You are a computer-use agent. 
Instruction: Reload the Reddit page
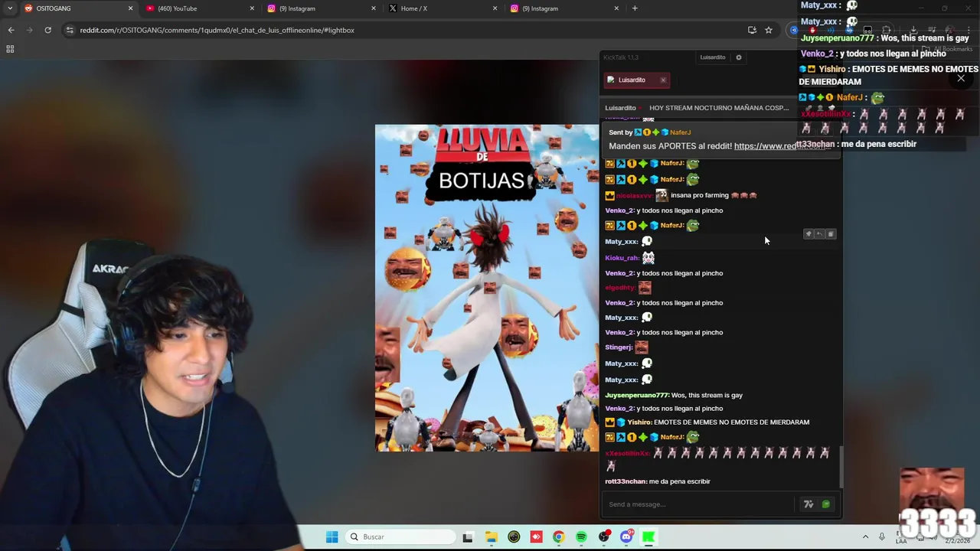[47, 30]
